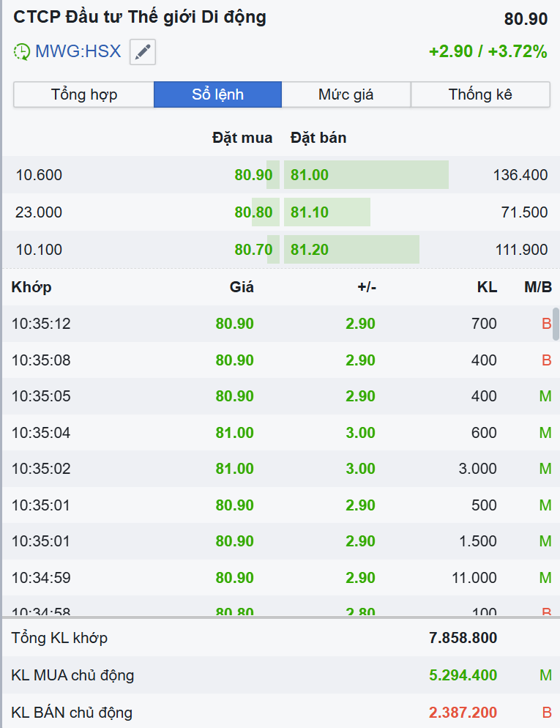Click the green clock icon beside MWG:HSX
Viewport: 560px width, 728px height.
22,52
